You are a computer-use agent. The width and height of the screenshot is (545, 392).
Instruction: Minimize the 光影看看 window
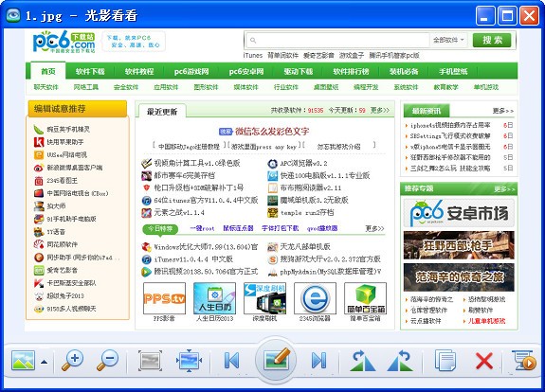[485, 16]
